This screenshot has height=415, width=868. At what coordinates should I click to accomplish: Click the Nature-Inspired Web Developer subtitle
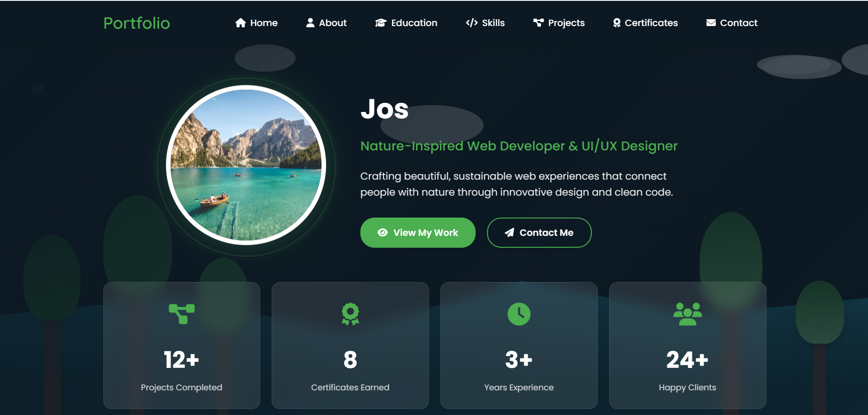tap(519, 146)
